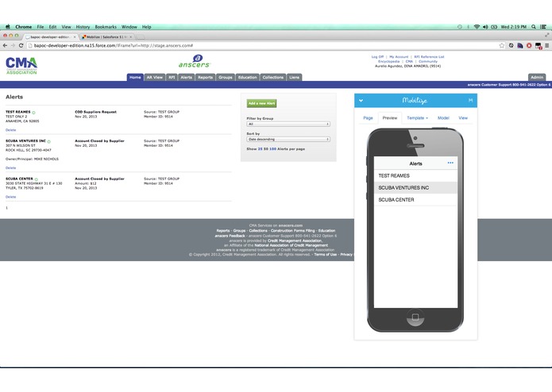Open the three-dot menu in phone Alerts header
The width and height of the screenshot is (552, 392).
tap(450, 163)
